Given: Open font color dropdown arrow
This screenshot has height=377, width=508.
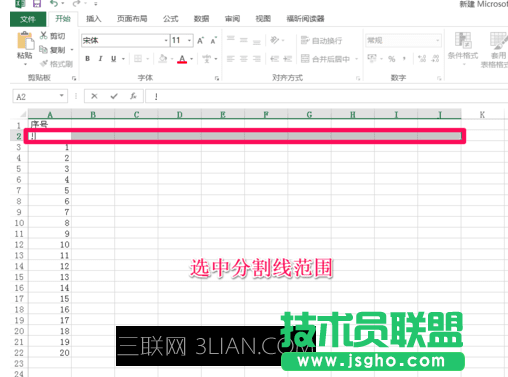Looking at the screenshot, I should coord(192,59).
